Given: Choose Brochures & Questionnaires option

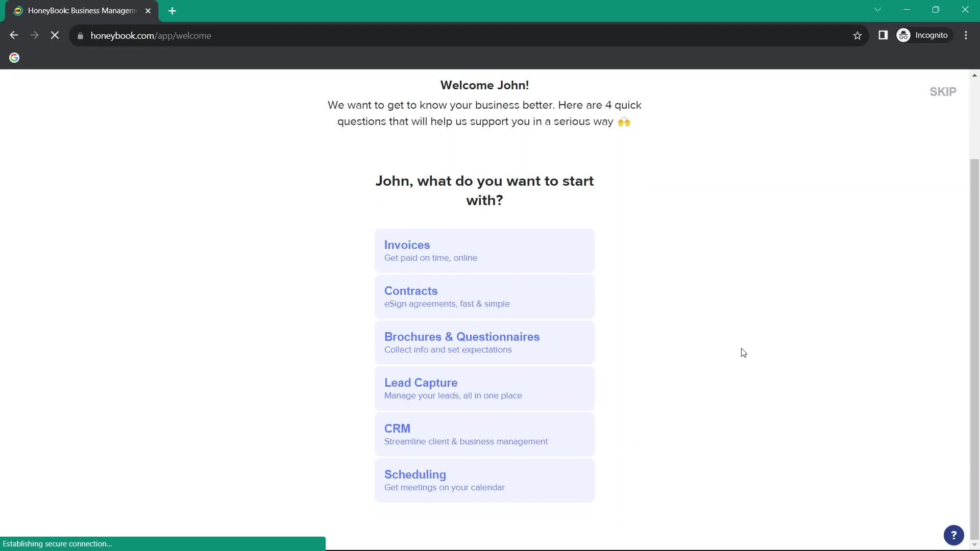Looking at the screenshot, I should [x=484, y=342].
